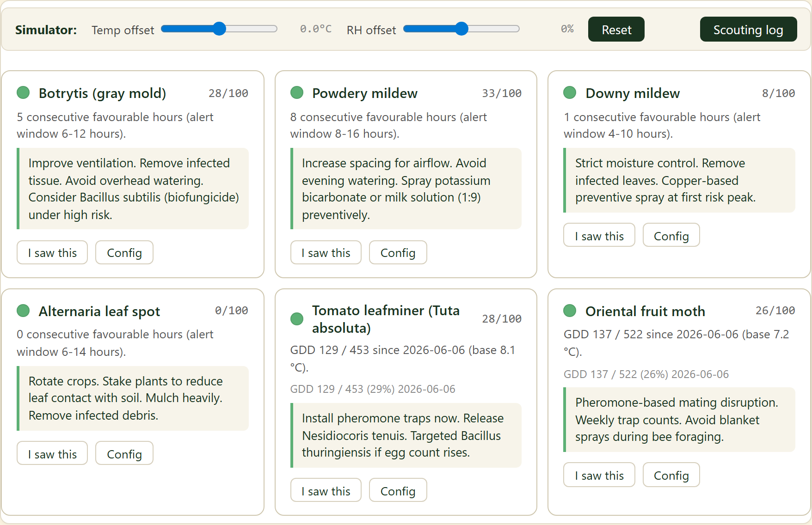Click the GDD 129 base 8.1 °C description
812x525 pixels.
pos(402,359)
